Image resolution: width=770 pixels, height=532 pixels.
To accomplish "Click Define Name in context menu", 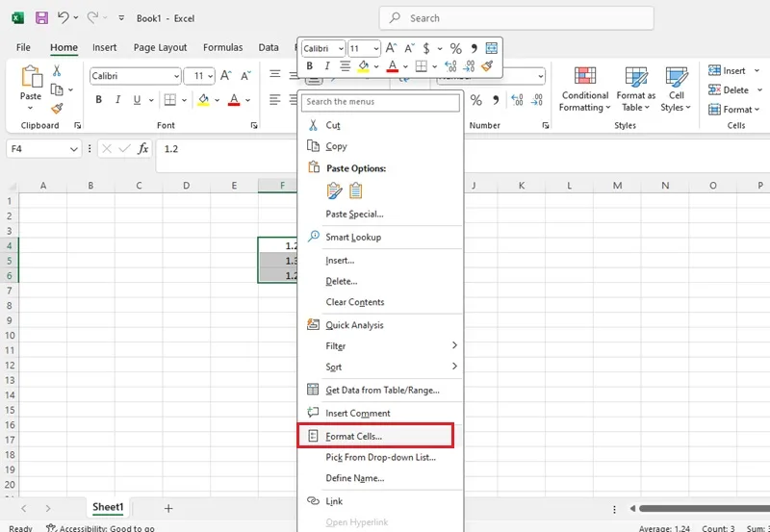I will 380,478.
